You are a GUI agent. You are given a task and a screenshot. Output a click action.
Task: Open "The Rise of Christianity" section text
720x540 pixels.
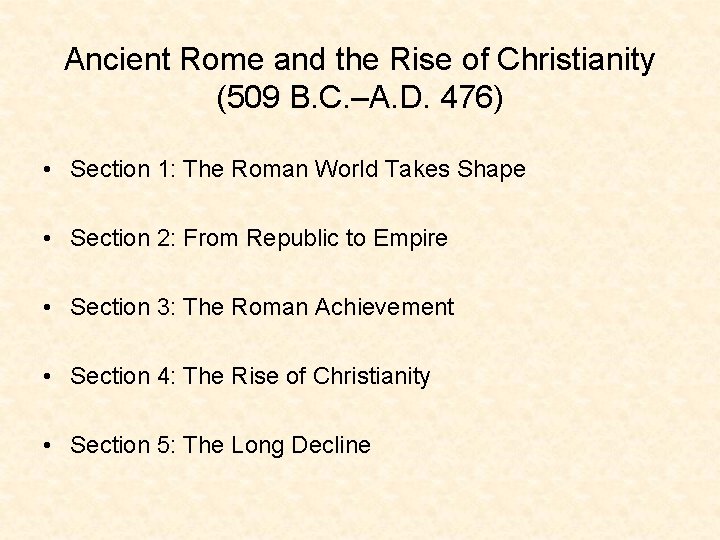(x=306, y=377)
